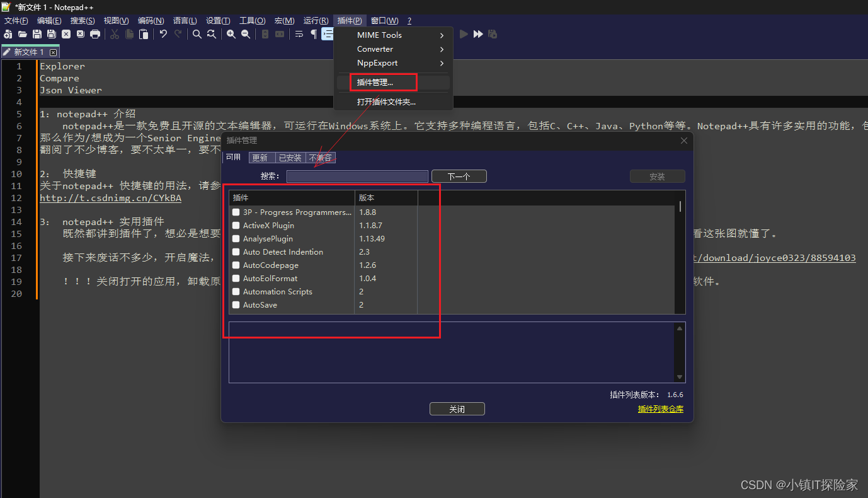Click the Open file toolbar icon

23,34
